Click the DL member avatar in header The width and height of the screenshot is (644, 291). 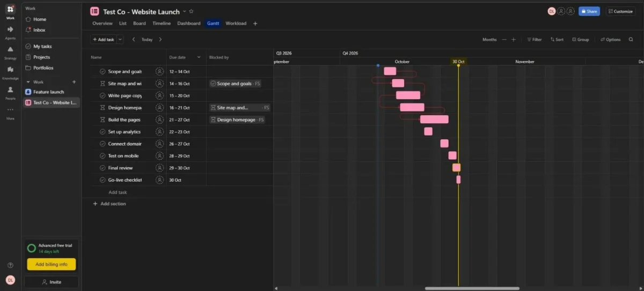click(551, 11)
